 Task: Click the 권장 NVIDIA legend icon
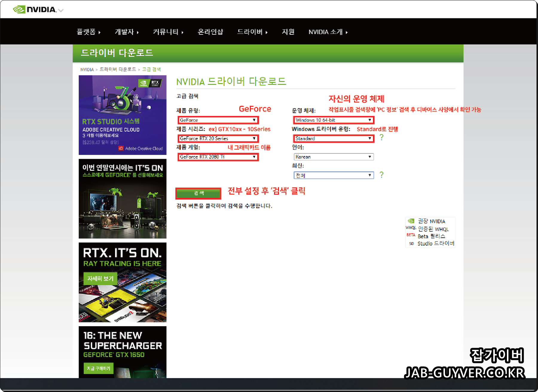coord(411,221)
